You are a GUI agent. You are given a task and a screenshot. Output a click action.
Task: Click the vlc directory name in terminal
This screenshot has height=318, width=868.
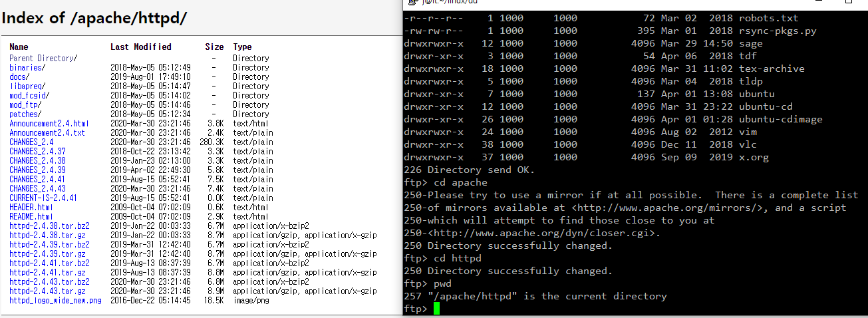click(748, 144)
